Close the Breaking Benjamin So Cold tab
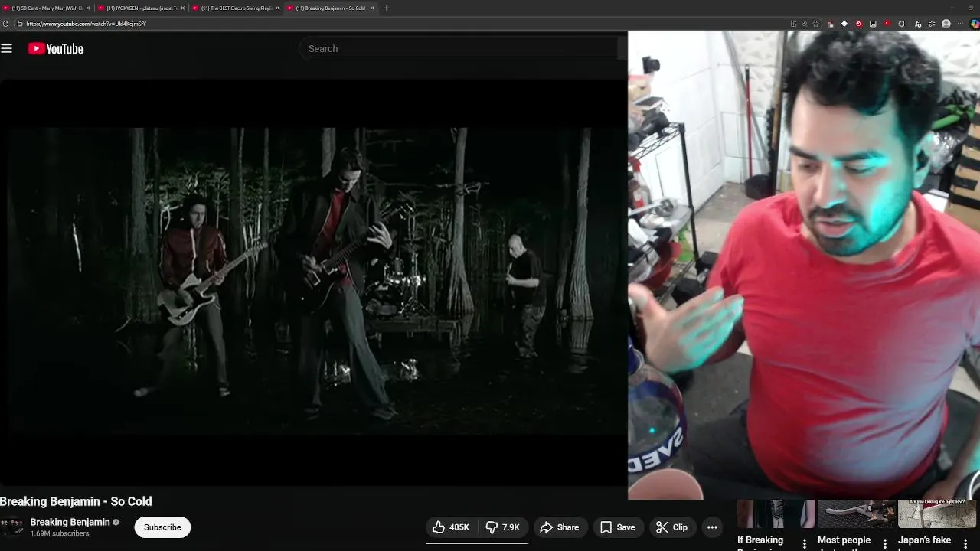 tap(373, 8)
